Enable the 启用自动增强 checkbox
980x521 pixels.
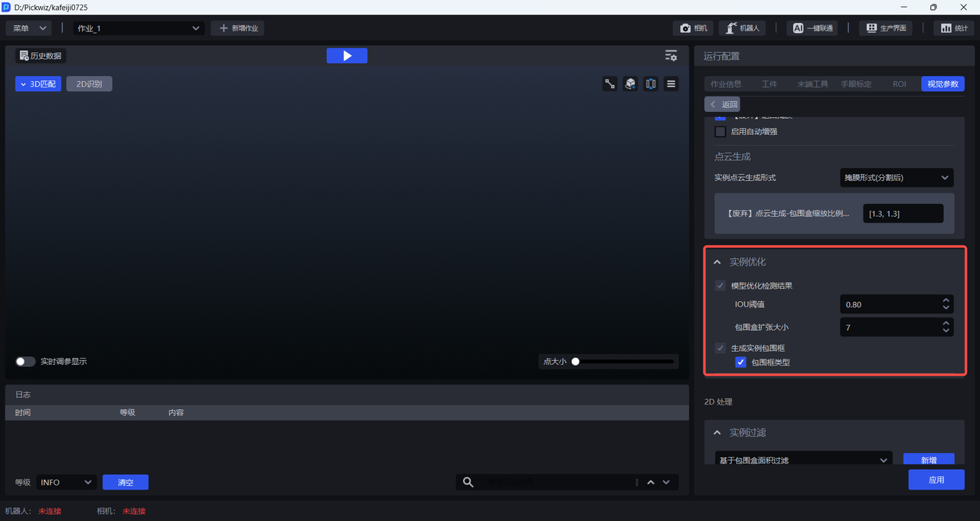click(720, 132)
